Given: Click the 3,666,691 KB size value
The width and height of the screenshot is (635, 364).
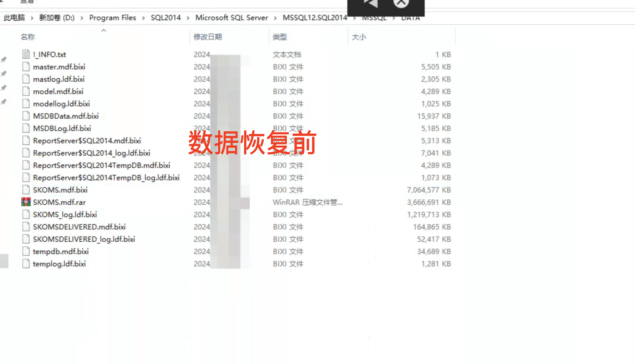Looking at the screenshot, I should point(429,202).
